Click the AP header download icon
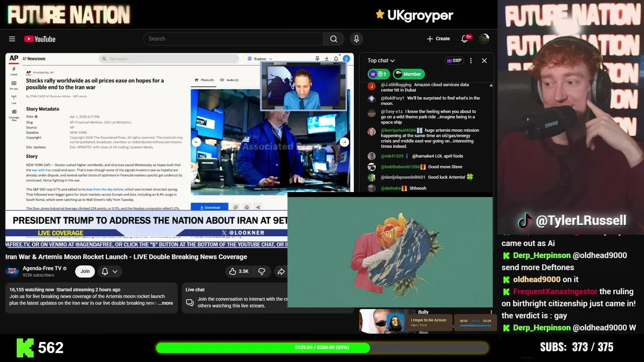644x362 pixels. coord(327,59)
